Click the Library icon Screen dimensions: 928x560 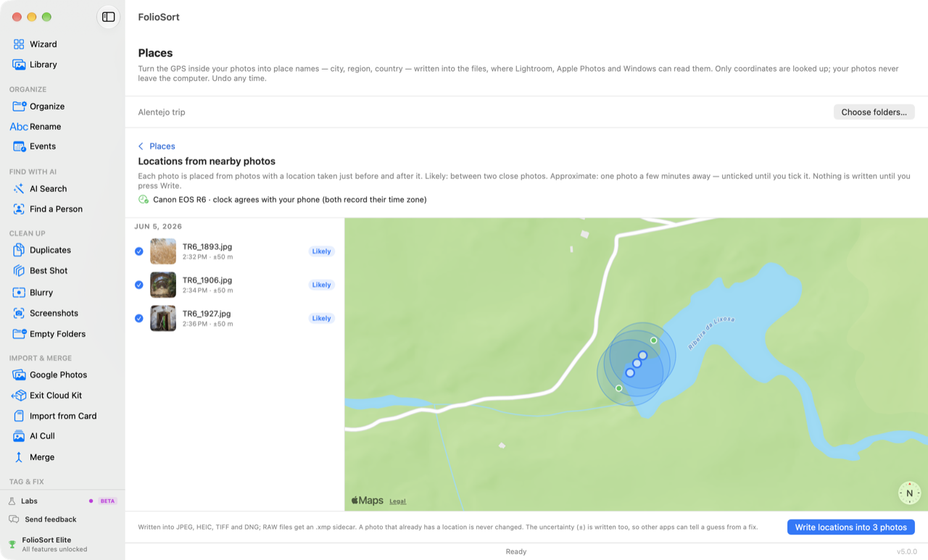[x=19, y=64]
